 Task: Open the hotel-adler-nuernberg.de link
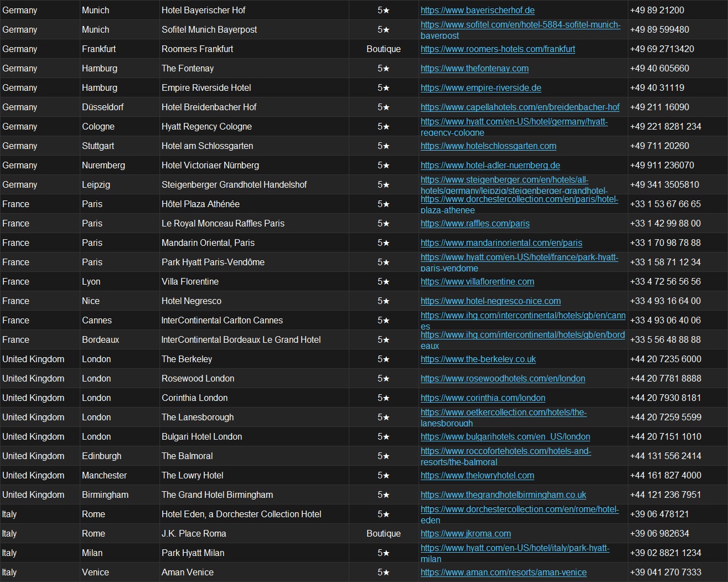click(490, 165)
